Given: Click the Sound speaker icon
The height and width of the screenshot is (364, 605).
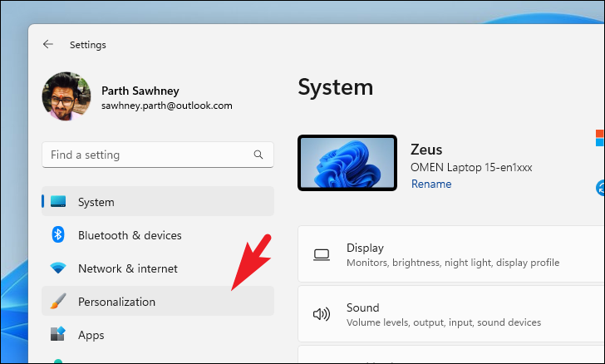Looking at the screenshot, I should pos(322,314).
